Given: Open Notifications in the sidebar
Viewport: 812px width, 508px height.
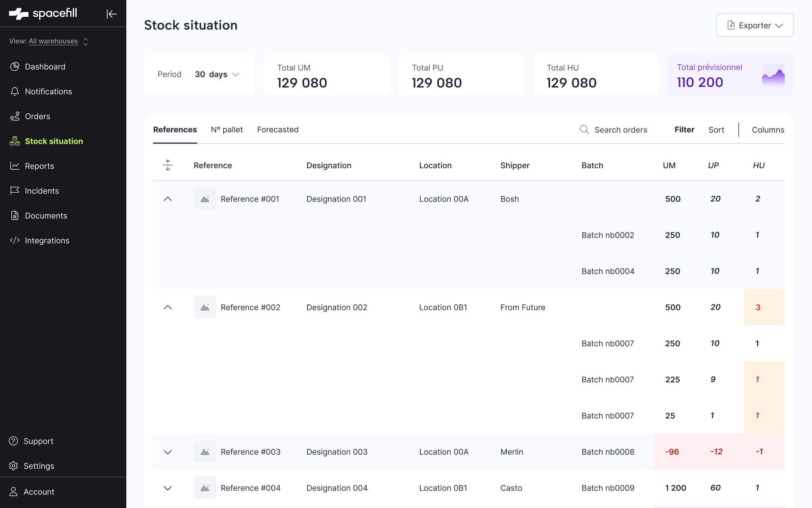Looking at the screenshot, I should click(48, 91).
